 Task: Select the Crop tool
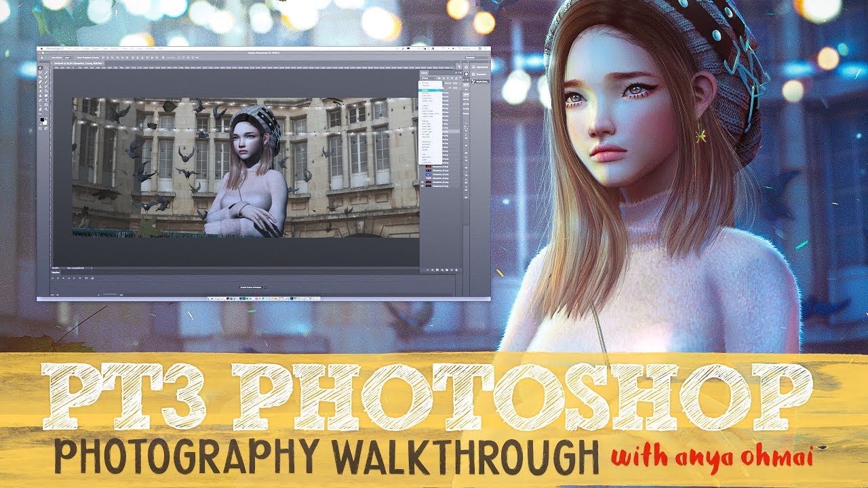40,77
